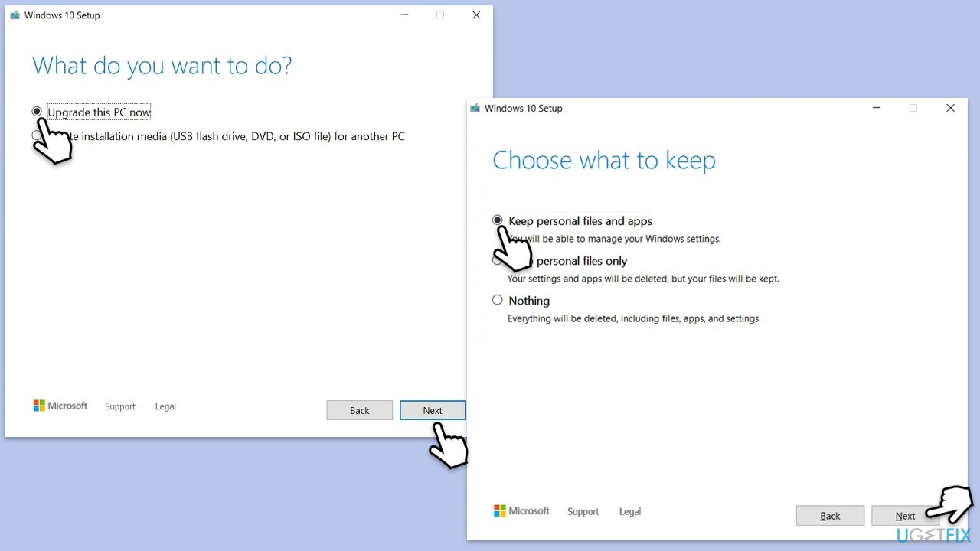This screenshot has height=551, width=980.
Task: Open Support link in Choose what to keep window
Action: [583, 511]
